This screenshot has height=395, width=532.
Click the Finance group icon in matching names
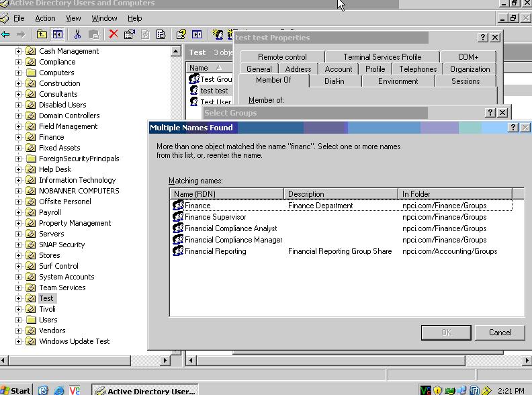point(178,206)
